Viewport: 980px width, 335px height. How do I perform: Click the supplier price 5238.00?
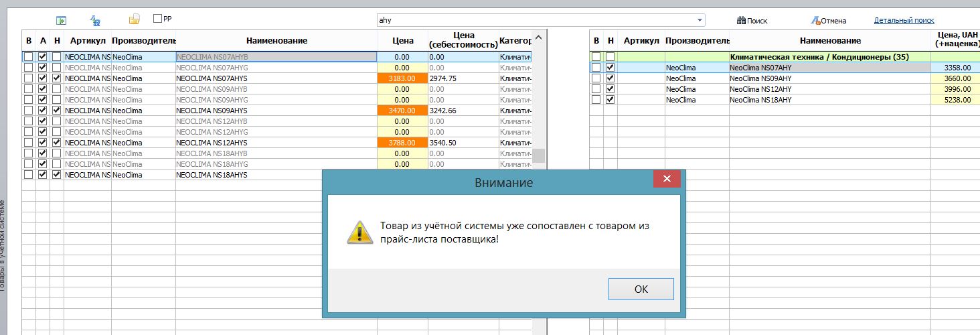(x=957, y=100)
